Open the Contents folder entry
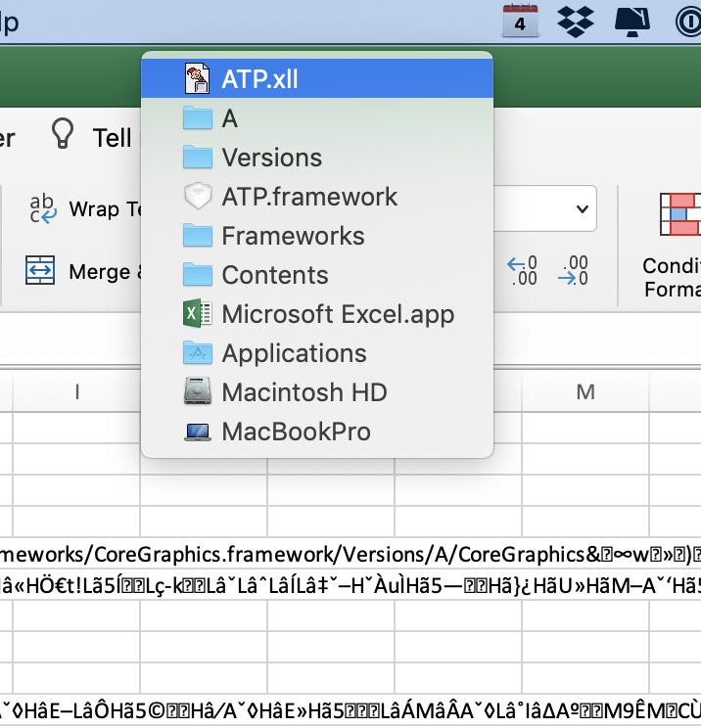The image size is (701, 728). click(317, 275)
